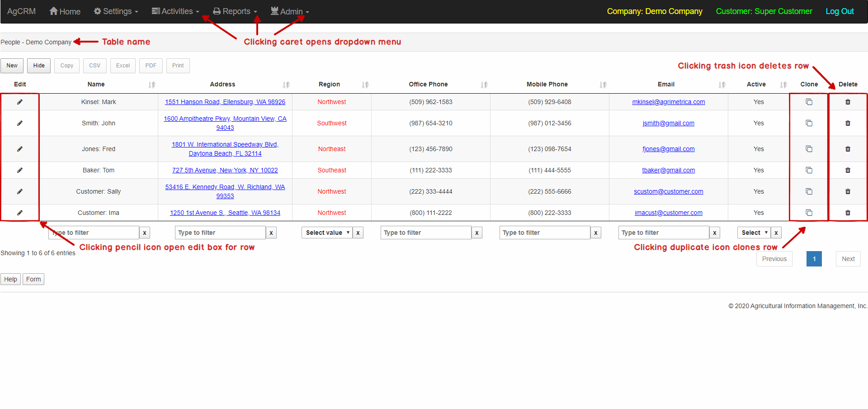Image resolution: width=868 pixels, height=409 pixels.
Task: Create a New person record
Action: coord(12,66)
